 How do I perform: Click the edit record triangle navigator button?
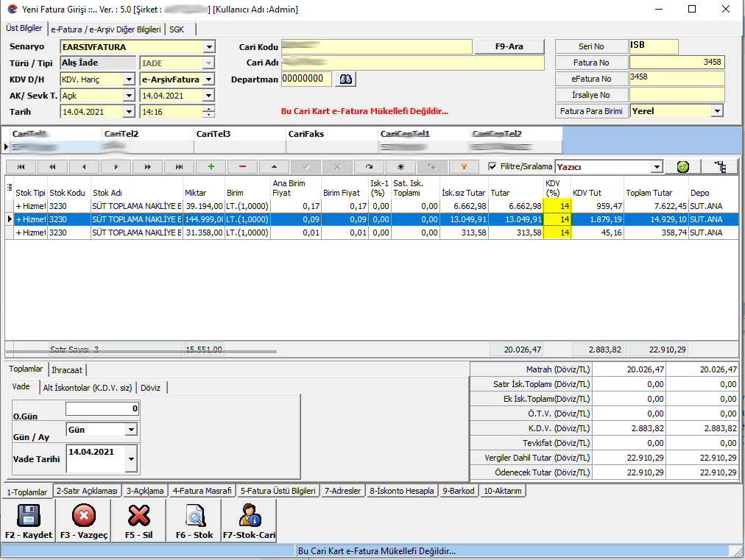274,167
